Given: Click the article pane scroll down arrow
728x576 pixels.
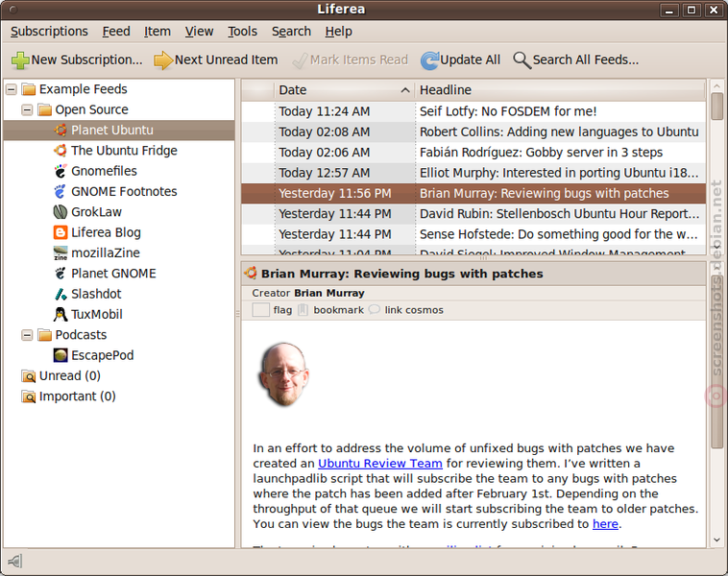Looking at the screenshot, I should click(x=716, y=540).
